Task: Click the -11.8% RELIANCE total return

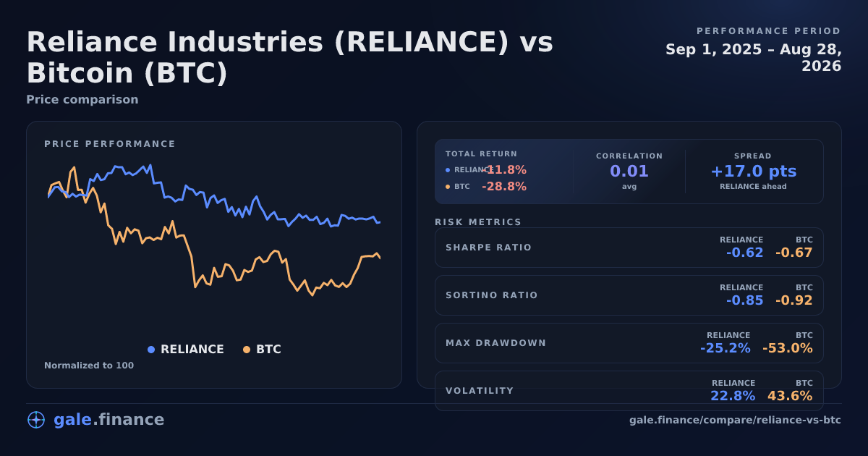Action: (x=504, y=170)
